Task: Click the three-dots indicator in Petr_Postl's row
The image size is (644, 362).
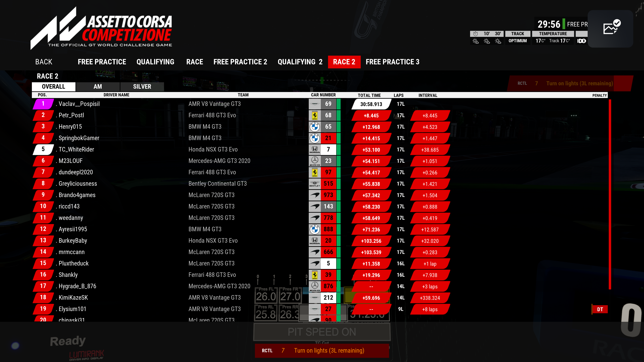Action: 574,115
